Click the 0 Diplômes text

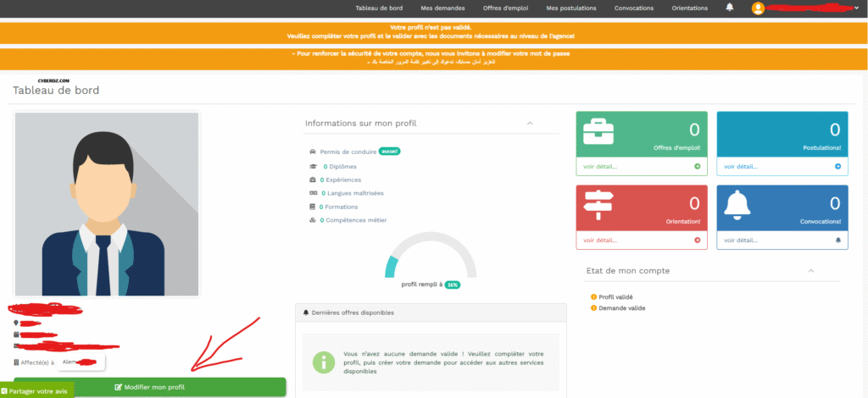coord(340,166)
